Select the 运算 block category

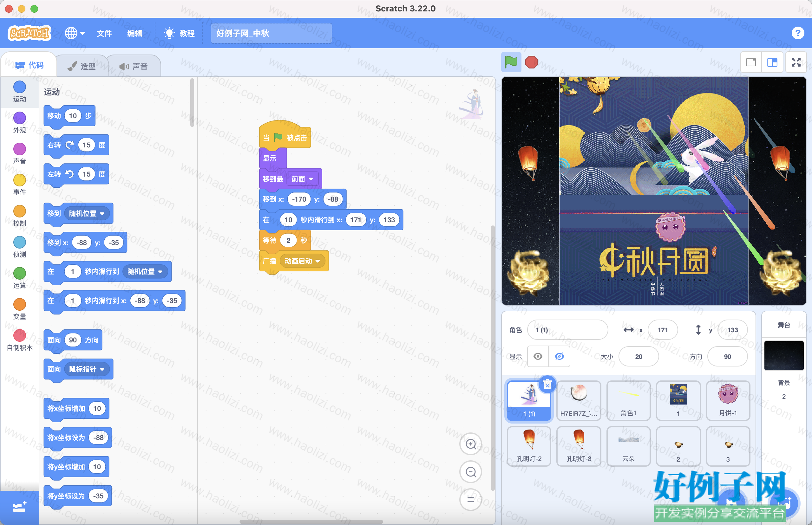point(19,277)
